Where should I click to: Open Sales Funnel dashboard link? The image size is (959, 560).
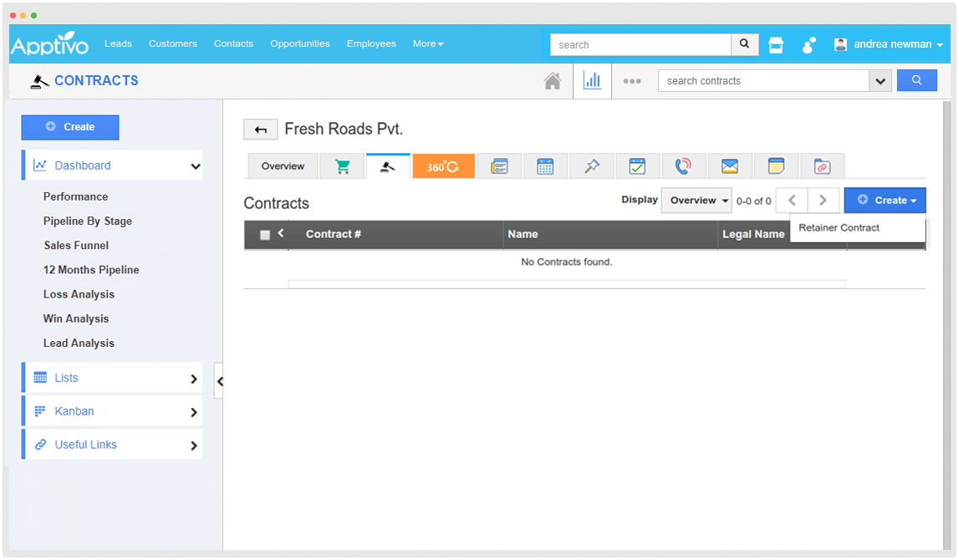pos(76,246)
